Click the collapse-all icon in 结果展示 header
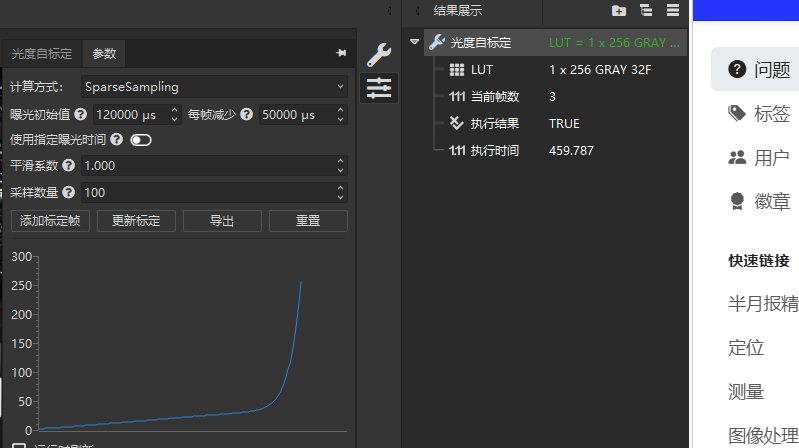 click(646, 11)
